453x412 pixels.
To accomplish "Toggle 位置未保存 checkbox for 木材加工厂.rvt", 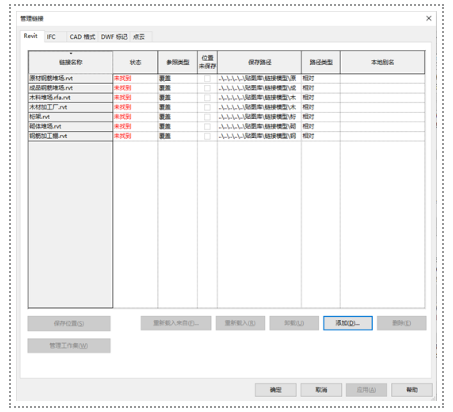I will pyautogui.click(x=207, y=107).
